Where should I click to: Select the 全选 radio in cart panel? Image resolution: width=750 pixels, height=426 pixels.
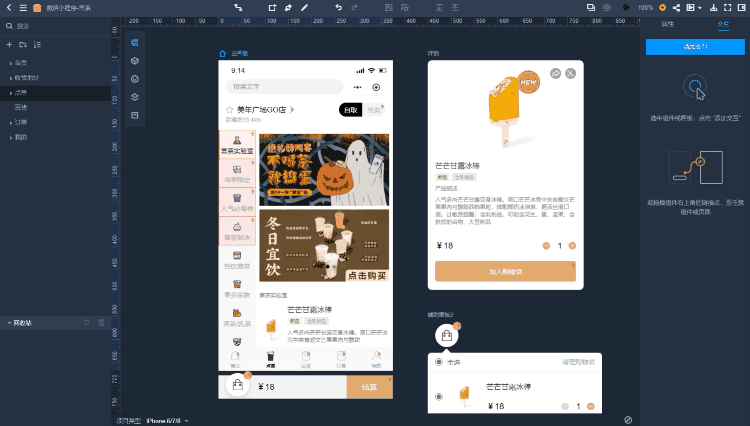[439, 362]
